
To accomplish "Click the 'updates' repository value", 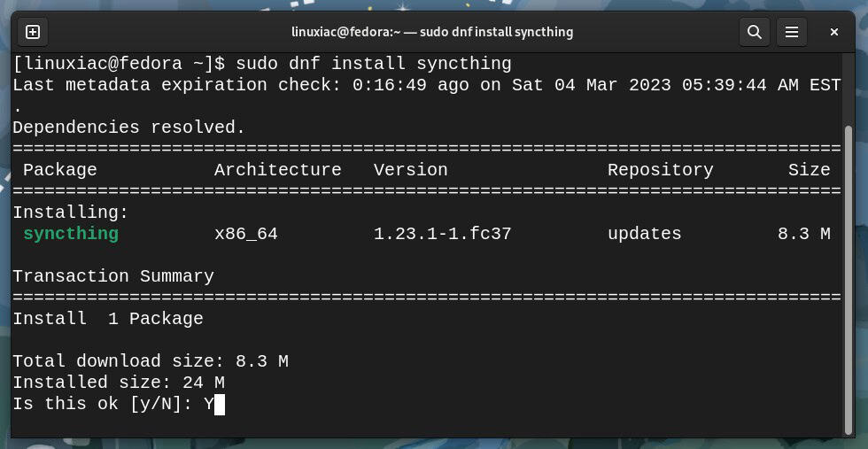I will pyautogui.click(x=645, y=234).
